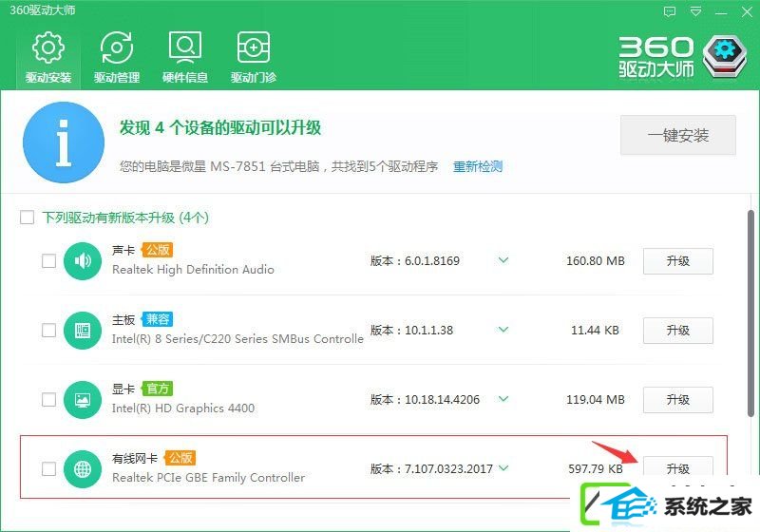Click the driver list vertical scrollbar
Image resolution: width=760 pixels, height=532 pixels.
tap(750, 313)
